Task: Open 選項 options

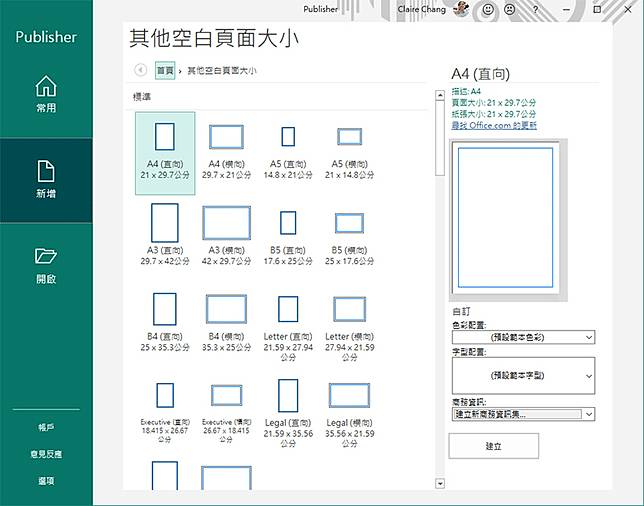Action: [46, 481]
